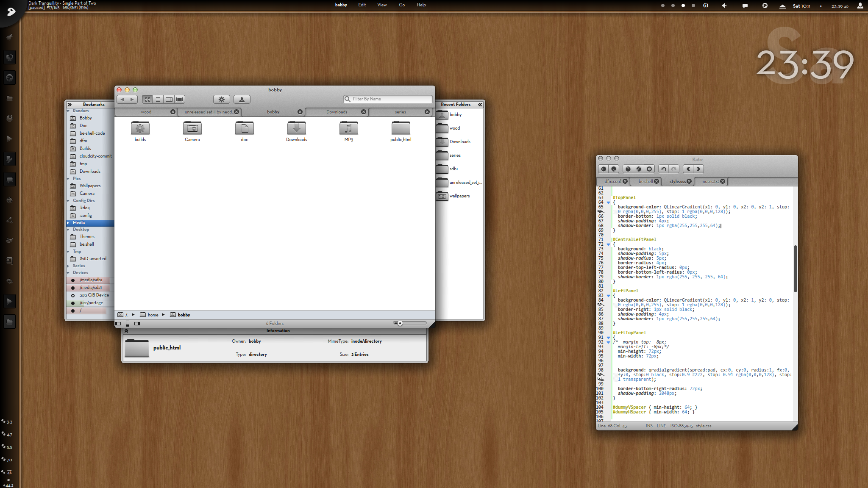Open the builds folder icon
The height and width of the screenshot is (488, 868).
tap(140, 128)
